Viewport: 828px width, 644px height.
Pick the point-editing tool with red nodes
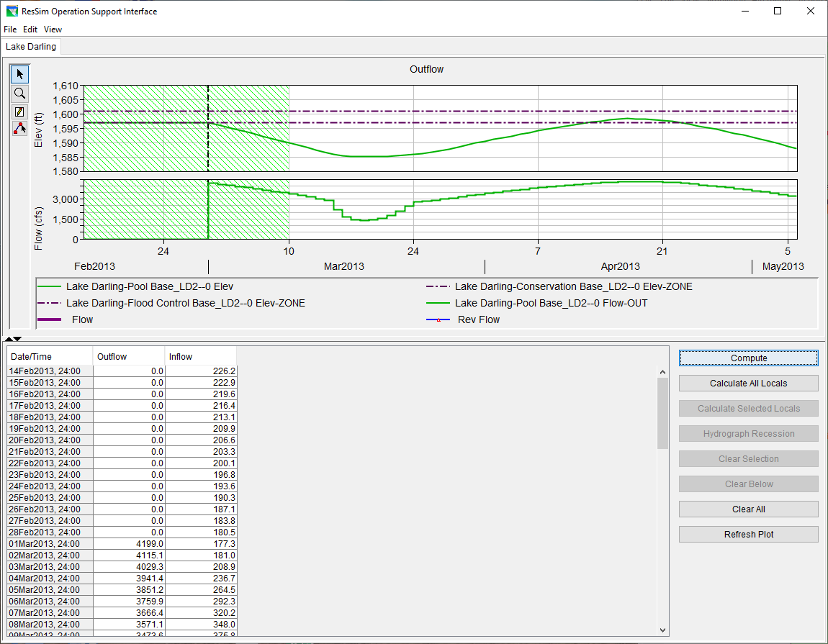[20, 129]
